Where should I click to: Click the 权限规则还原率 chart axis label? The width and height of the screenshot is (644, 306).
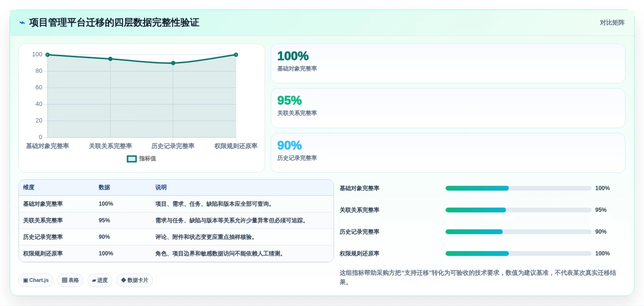coord(236,146)
